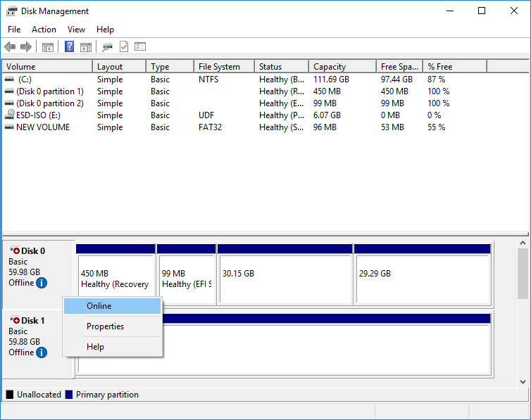Click the Forward arrow toolbar icon
The image size is (531, 420).
pyautogui.click(x=26, y=46)
